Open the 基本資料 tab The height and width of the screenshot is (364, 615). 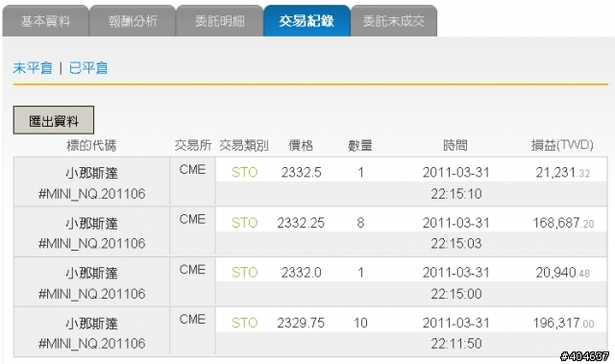46,21
